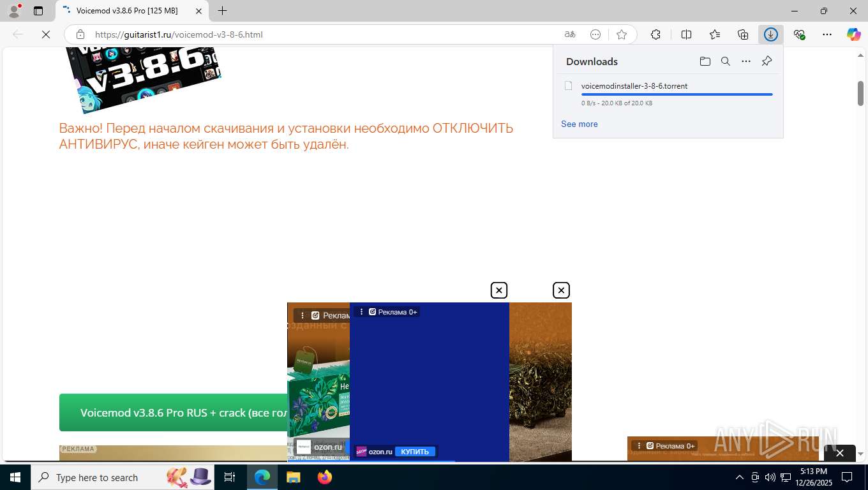Open Browser essentials heart icon
The height and width of the screenshot is (490, 868).
coord(799,34)
